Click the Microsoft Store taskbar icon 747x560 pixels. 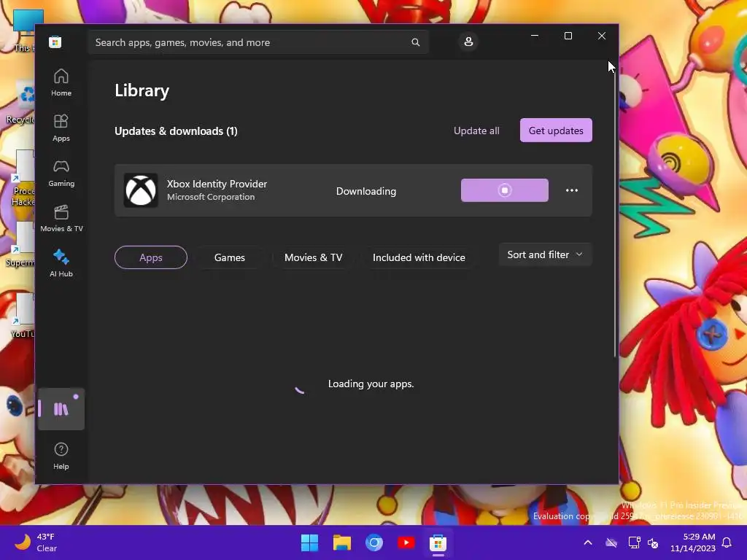click(438, 542)
